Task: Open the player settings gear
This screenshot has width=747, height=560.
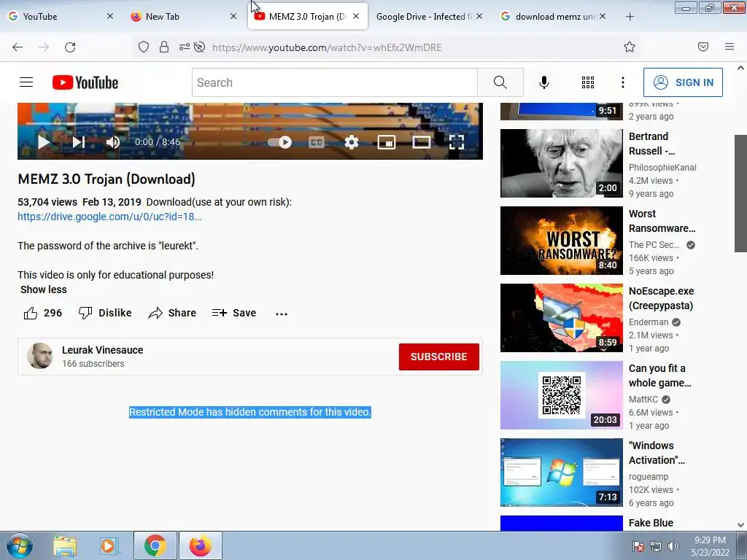Action: pyautogui.click(x=352, y=142)
